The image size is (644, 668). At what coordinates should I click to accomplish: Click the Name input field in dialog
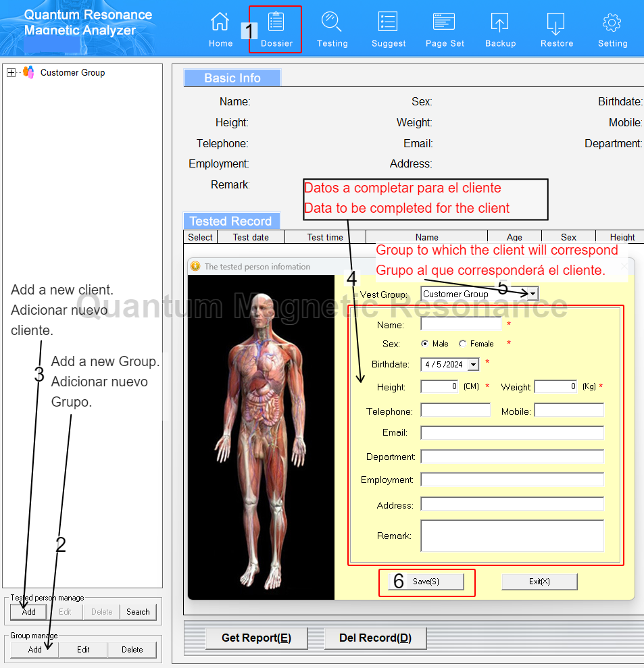[461, 324]
